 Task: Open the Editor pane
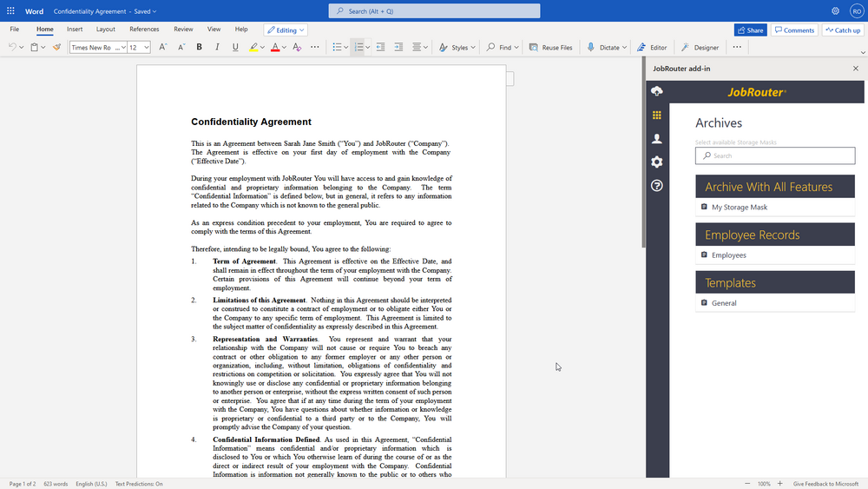tap(652, 47)
